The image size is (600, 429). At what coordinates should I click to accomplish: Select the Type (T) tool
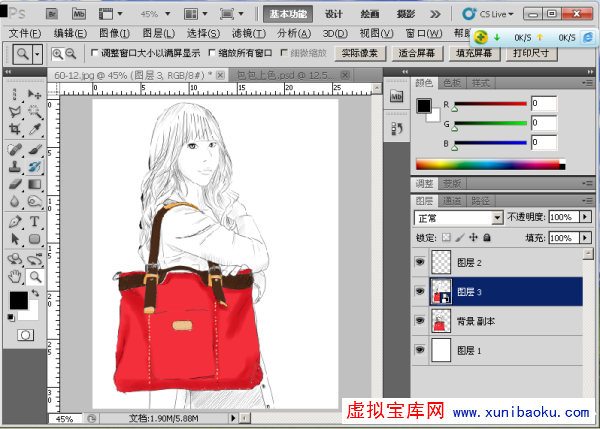click(34, 221)
